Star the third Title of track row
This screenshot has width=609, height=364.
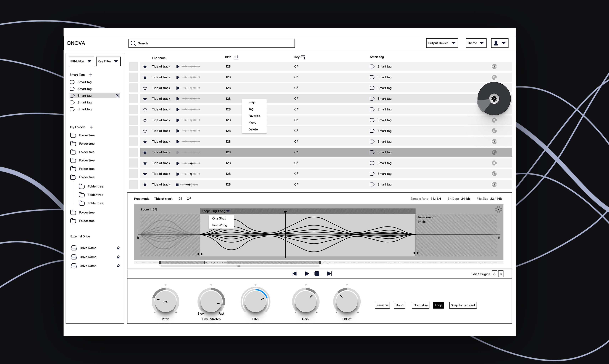pyautogui.click(x=145, y=88)
